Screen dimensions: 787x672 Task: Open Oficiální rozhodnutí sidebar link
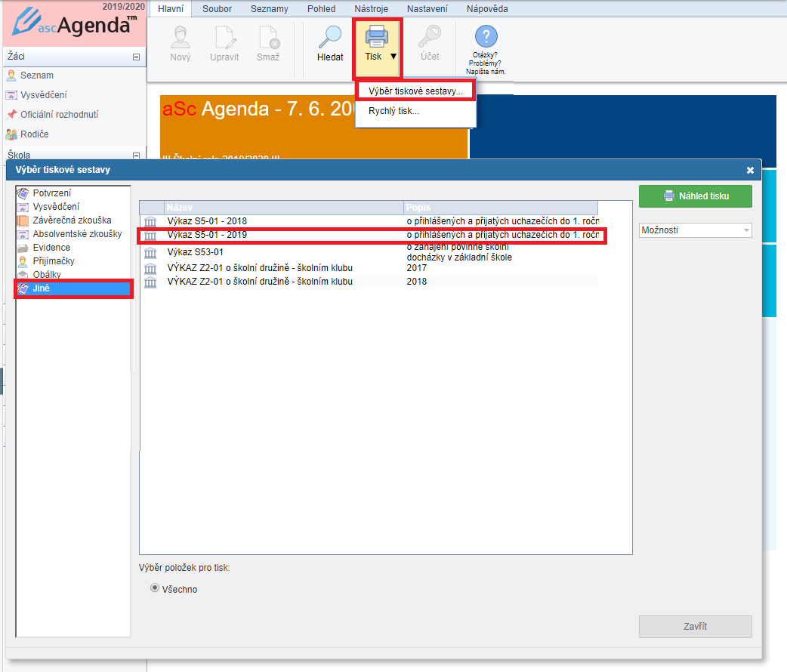[59, 115]
